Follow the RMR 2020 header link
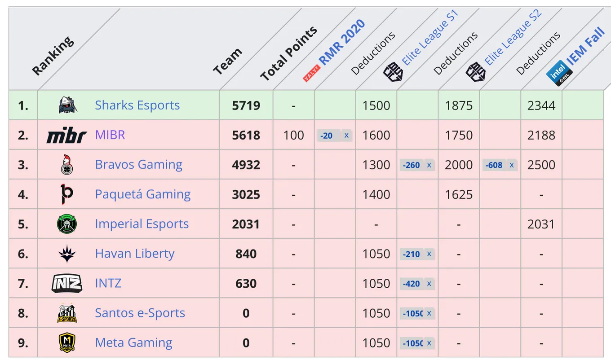Screen dimensions: 611x364 342,43
